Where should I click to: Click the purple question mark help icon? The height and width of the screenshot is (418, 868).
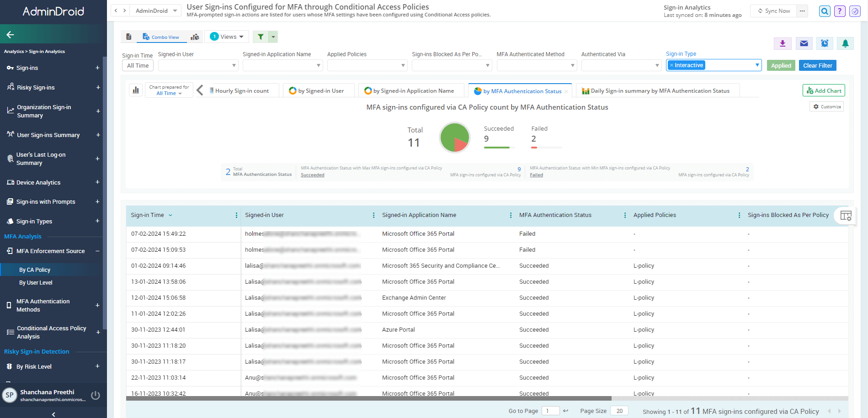tap(840, 11)
